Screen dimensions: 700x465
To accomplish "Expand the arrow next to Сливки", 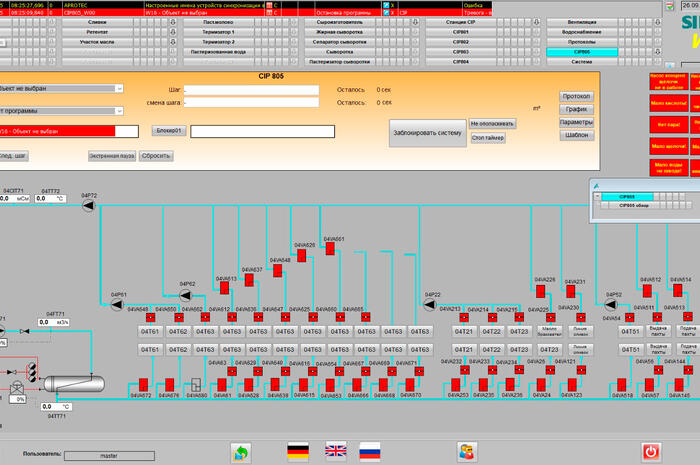I will click(173, 22).
